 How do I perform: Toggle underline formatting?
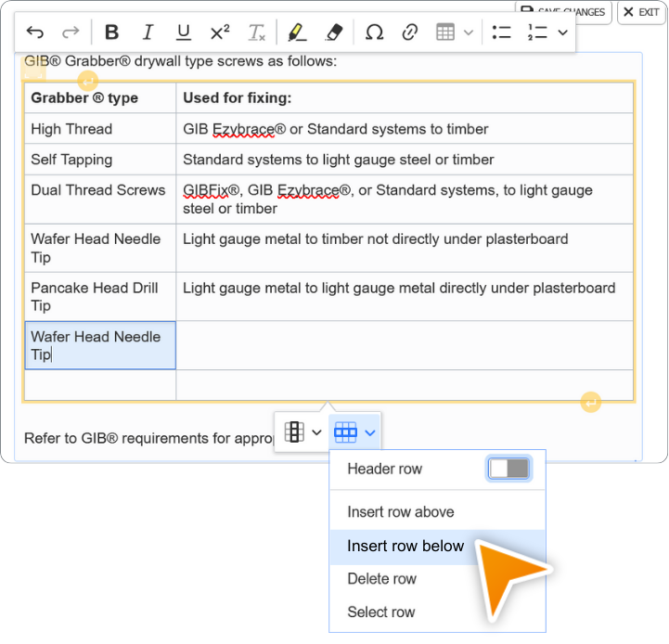point(184,32)
